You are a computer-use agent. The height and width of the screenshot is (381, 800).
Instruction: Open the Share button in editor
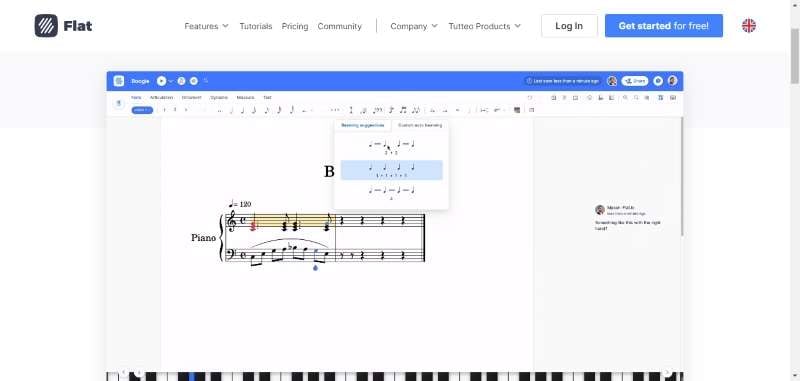point(635,81)
